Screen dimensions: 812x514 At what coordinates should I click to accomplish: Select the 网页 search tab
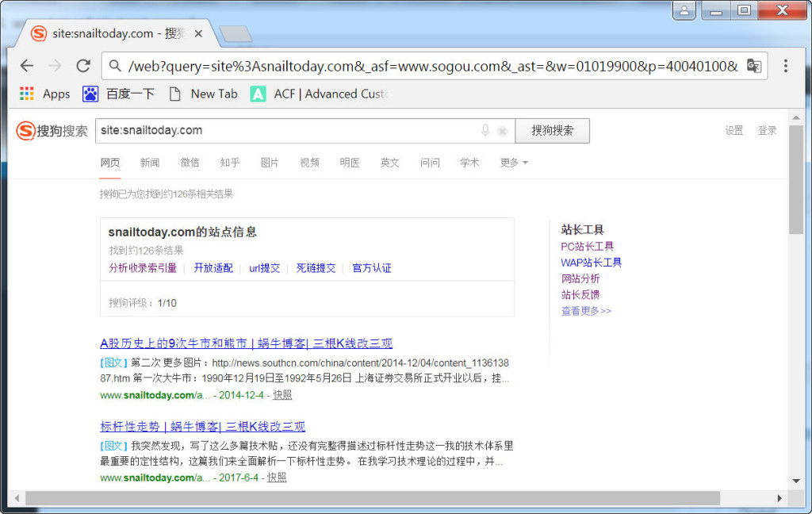(109, 163)
